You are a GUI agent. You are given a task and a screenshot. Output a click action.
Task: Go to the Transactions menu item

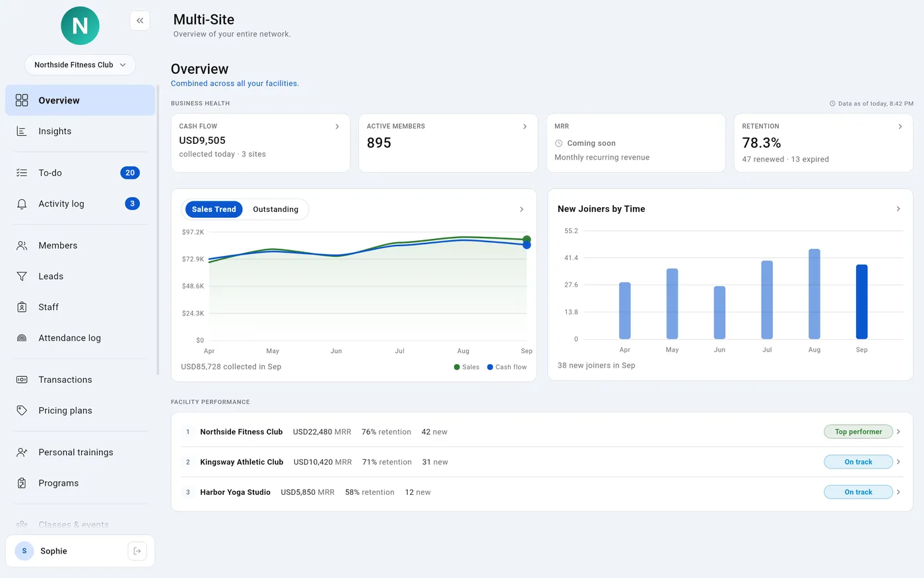coord(81,379)
